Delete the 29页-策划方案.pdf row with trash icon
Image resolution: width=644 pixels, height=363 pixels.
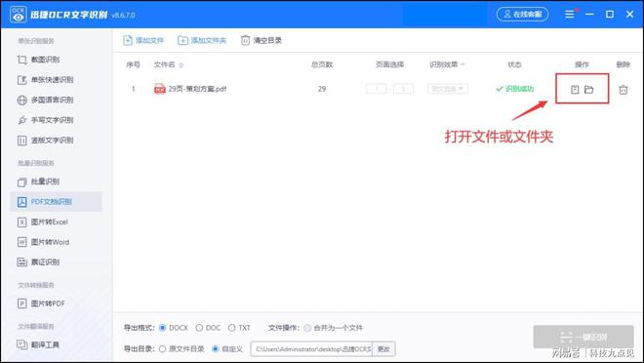(624, 89)
